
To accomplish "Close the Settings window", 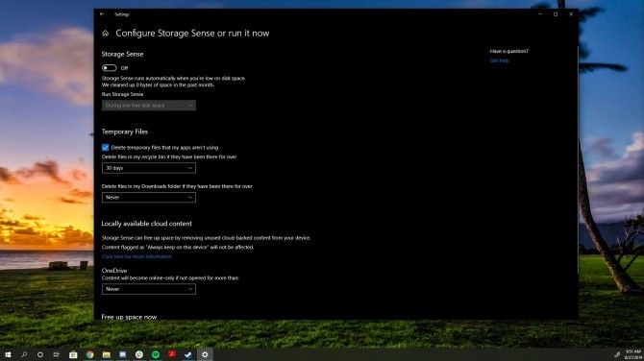I will pos(571,14).
